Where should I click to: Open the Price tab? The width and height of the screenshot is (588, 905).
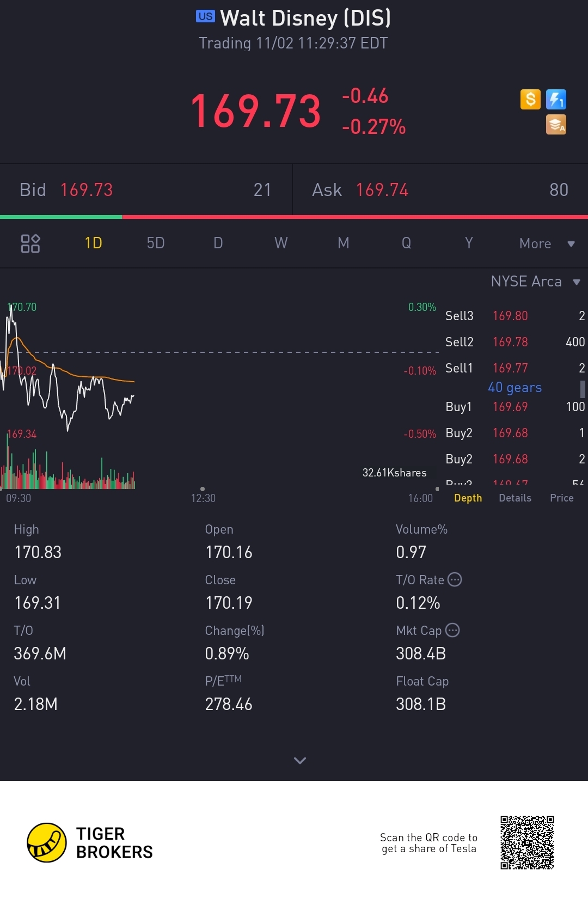click(562, 498)
